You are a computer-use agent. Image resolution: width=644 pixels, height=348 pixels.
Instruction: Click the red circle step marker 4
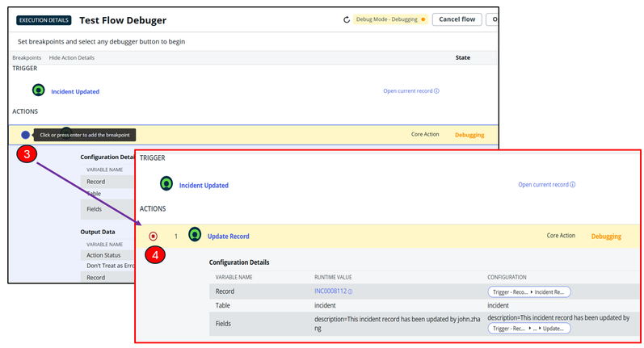coord(155,257)
